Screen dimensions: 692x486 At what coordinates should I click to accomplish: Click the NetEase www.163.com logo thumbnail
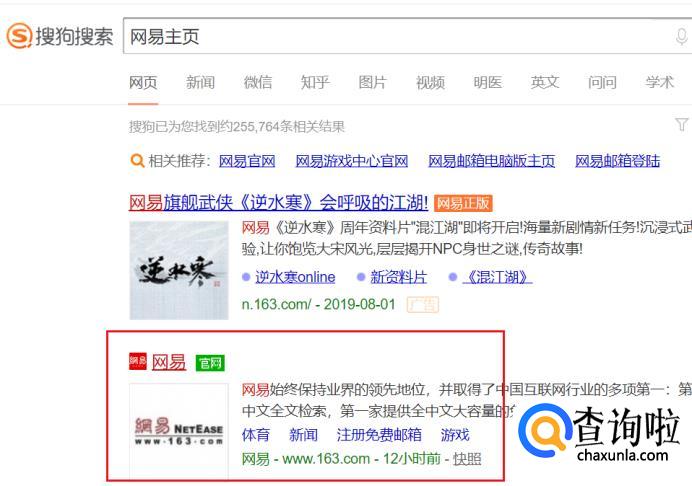pyautogui.click(x=179, y=431)
